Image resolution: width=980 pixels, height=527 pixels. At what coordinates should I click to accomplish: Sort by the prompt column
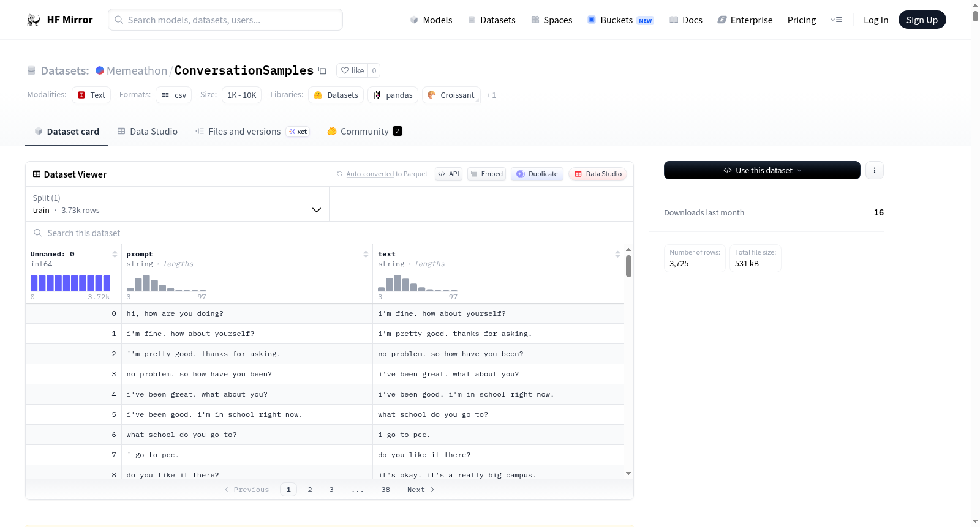click(366, 254)
